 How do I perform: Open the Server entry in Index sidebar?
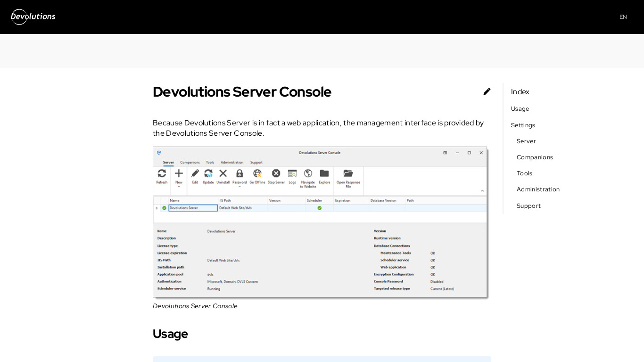526,141
